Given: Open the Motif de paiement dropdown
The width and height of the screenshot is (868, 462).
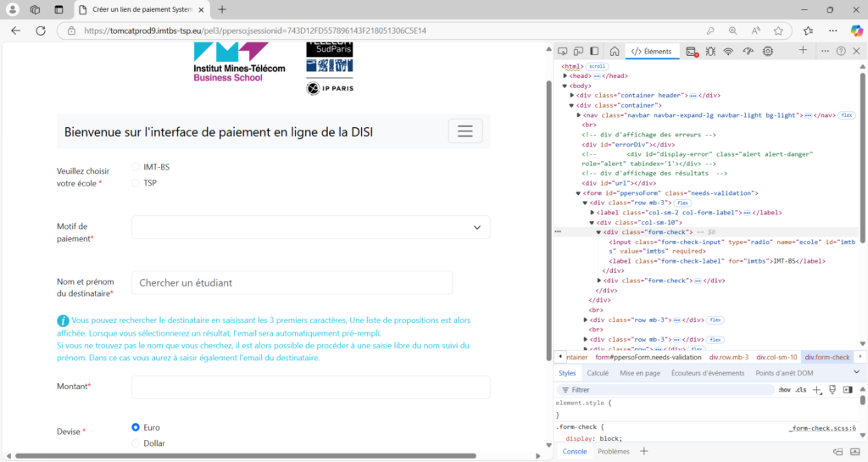Looking at the screenshot, I should click(x=310, y=227).
